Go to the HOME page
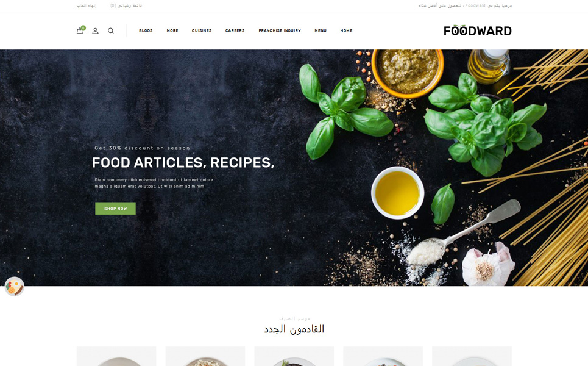Image resolution: width=588 pixels, height=366 pixels. tap(347, 30)
